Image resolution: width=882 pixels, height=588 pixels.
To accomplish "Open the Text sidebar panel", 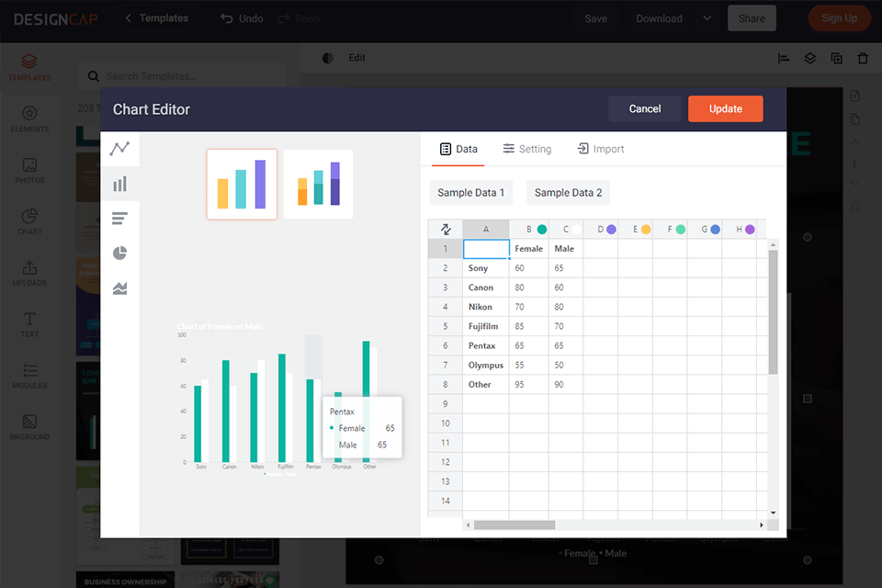I will [29, 324].
